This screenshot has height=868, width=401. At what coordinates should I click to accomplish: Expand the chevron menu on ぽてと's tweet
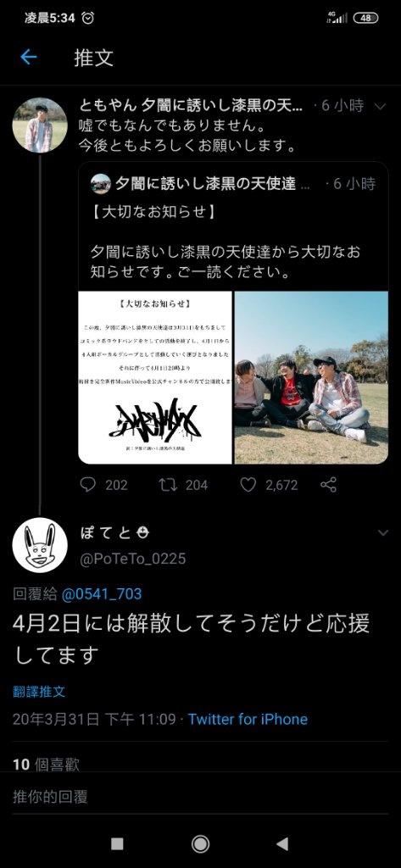tap(382, 533)
